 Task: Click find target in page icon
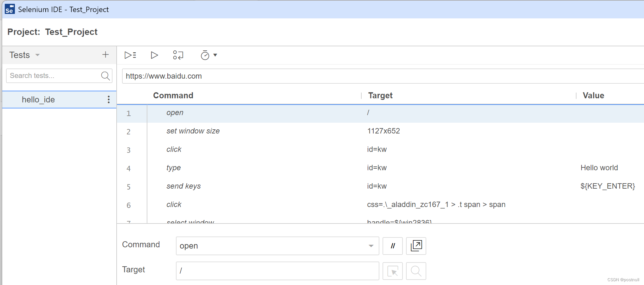click(x=416, y=271)
